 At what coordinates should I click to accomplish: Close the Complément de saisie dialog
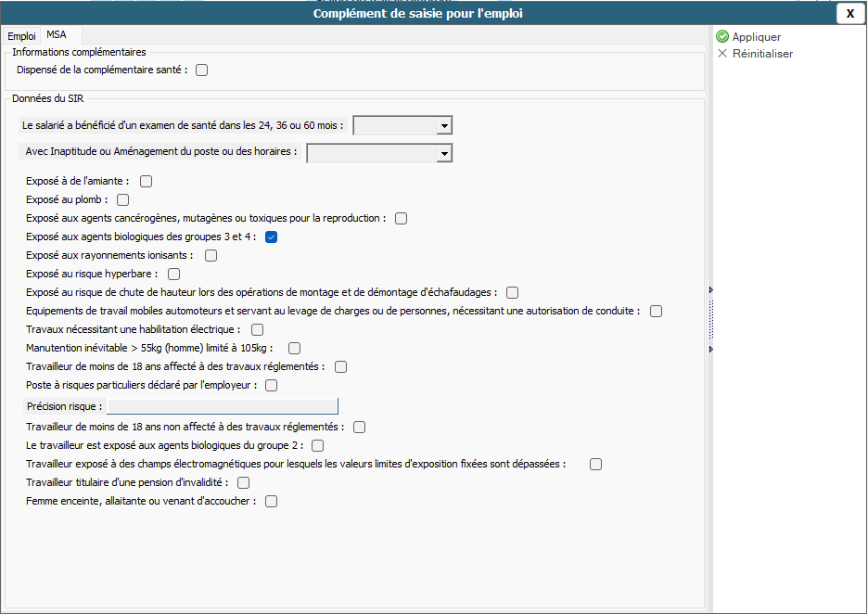850,13
